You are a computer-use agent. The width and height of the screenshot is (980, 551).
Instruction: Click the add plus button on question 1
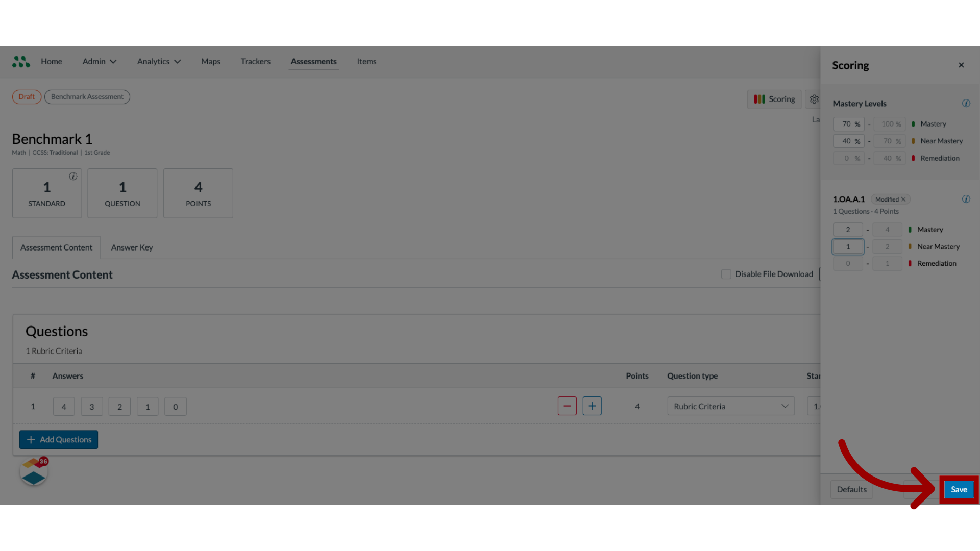[x=592, y=406]
